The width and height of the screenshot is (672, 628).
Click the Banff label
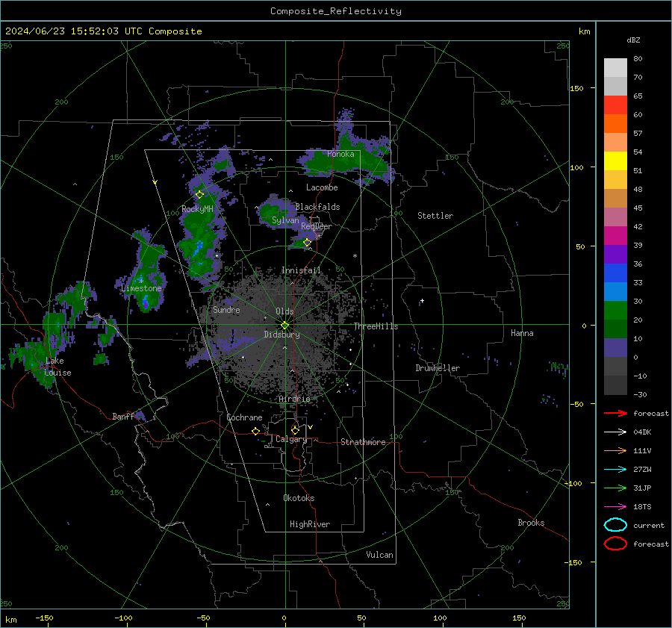(123, 416)
